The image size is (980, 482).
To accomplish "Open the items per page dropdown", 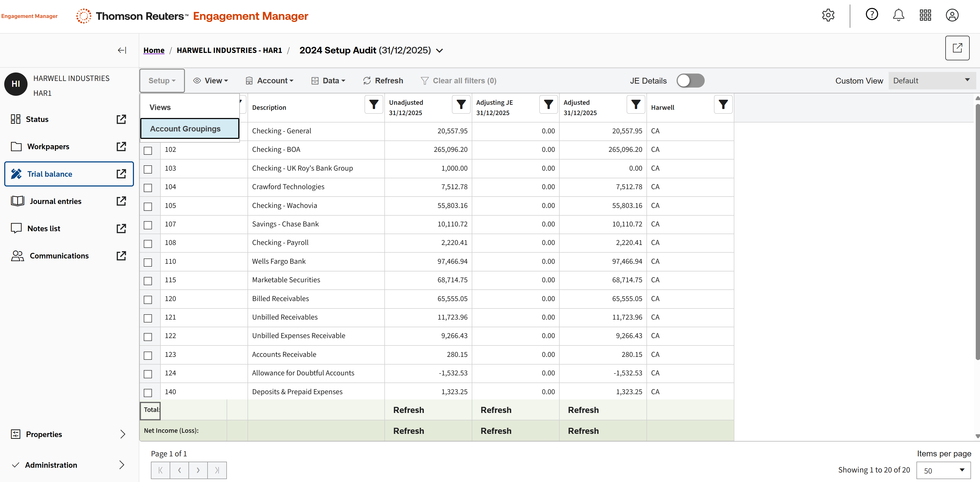I will coord(943,470).
